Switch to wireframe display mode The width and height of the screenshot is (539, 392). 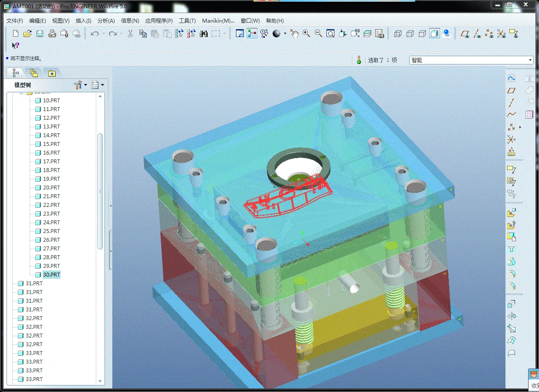pyautogui.click(x=398, y=34)
